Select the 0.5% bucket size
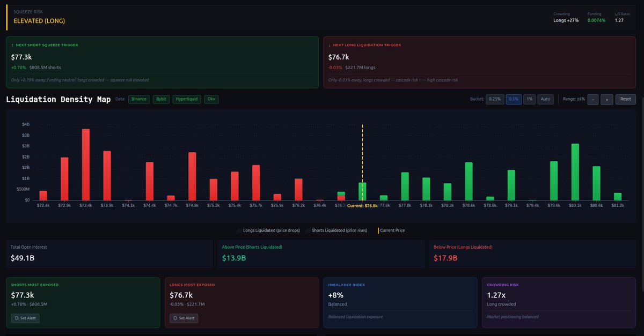Viewport: 644px width, 336px height. coord(514,99)
